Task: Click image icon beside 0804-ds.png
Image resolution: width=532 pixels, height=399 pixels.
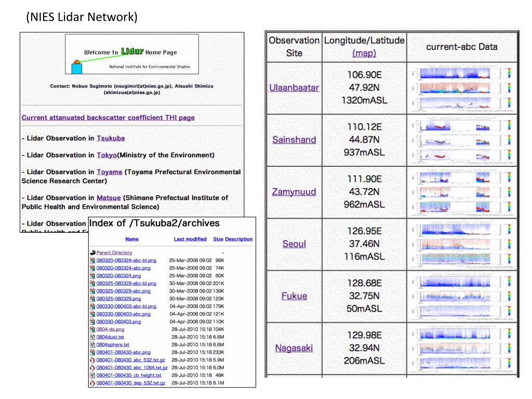Action: [92, 329]
